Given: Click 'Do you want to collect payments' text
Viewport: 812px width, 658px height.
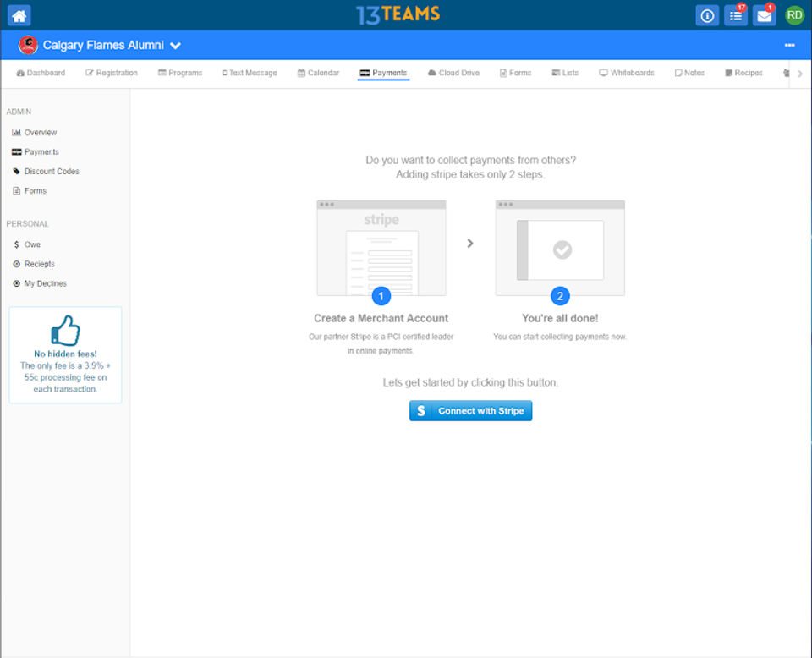Looking at the screenshot, I should coord(471,161).
